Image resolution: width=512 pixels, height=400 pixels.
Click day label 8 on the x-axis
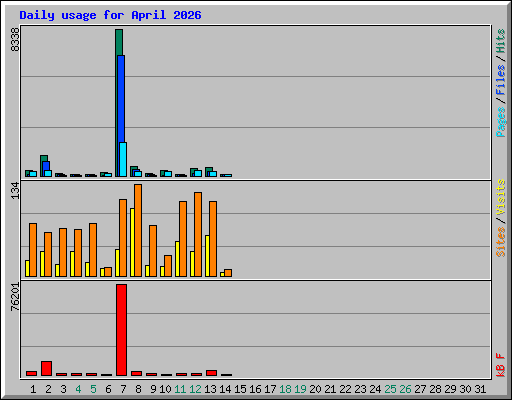coord(138,389)
